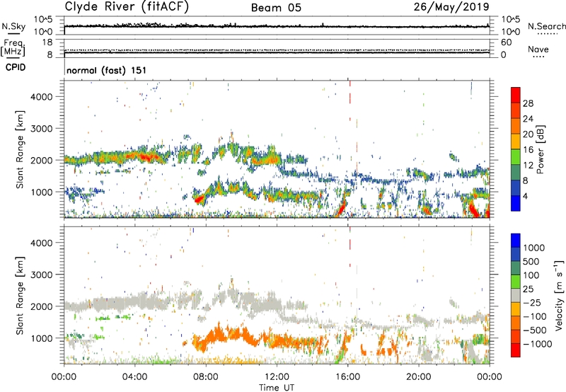Click the '4000' tick on power panel
Screen dimensions: 566x392
coord(41,97)
